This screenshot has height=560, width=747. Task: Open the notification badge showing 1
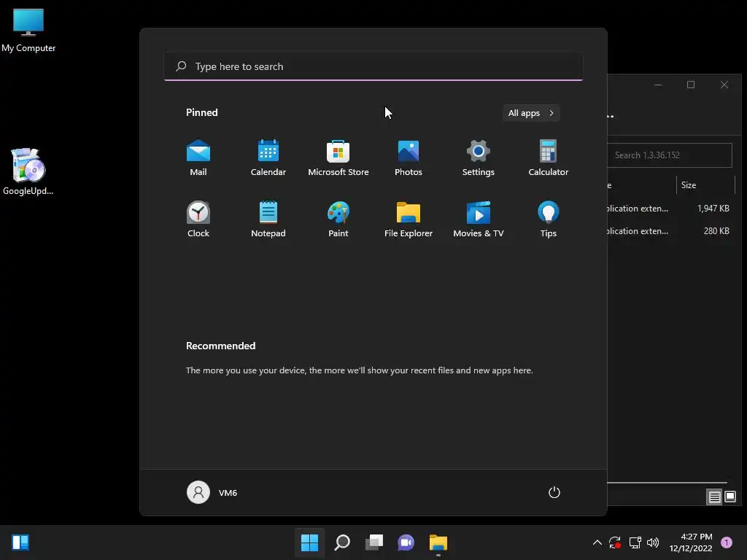pyautogui.click(x=727, y=542)
